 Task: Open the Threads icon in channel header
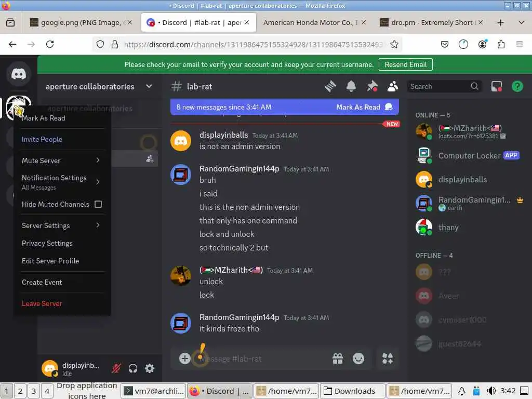tap(330, 87)
